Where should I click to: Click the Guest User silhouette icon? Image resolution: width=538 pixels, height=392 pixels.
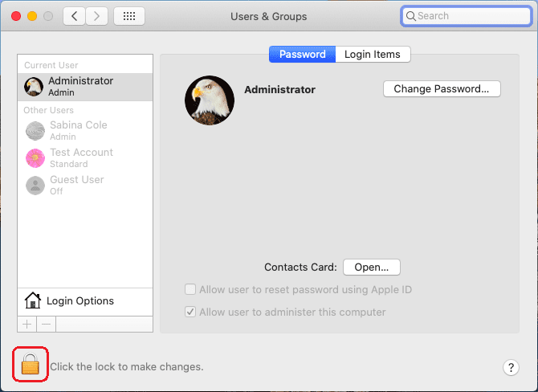(x=35, y=185)
